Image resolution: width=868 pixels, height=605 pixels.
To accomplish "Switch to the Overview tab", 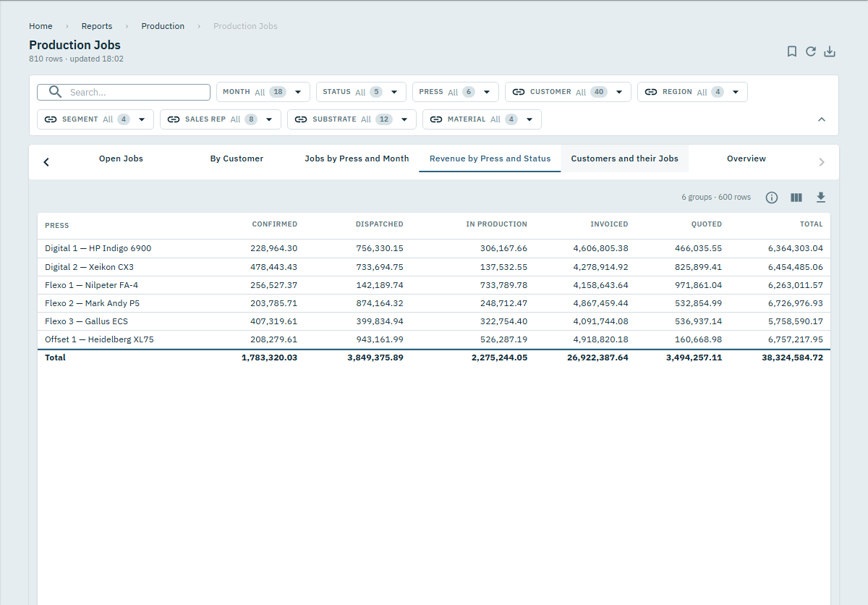I will point(746,158).
